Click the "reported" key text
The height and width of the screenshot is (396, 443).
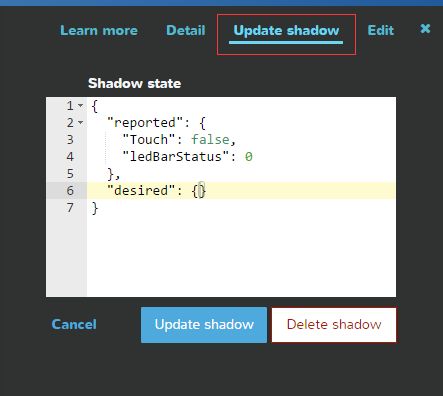pos(145,123)
